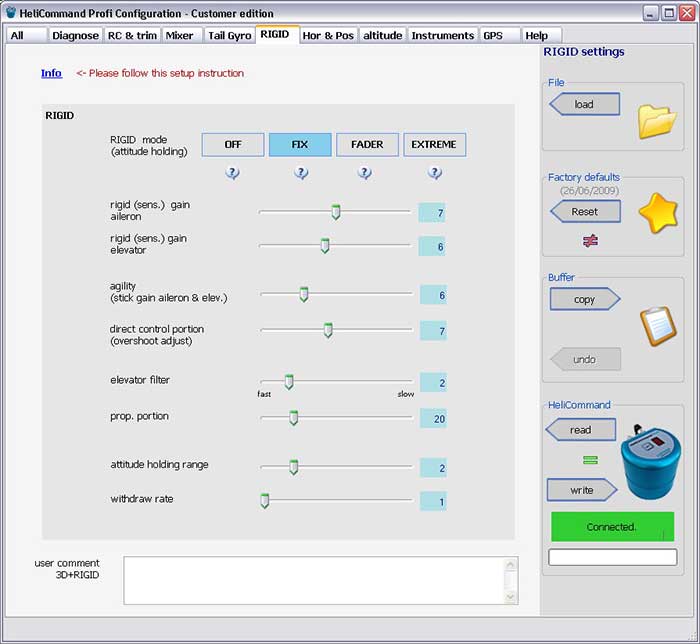Click the HeliCommand app icon in title bar
700x644 pixels.
pos(11,12)
